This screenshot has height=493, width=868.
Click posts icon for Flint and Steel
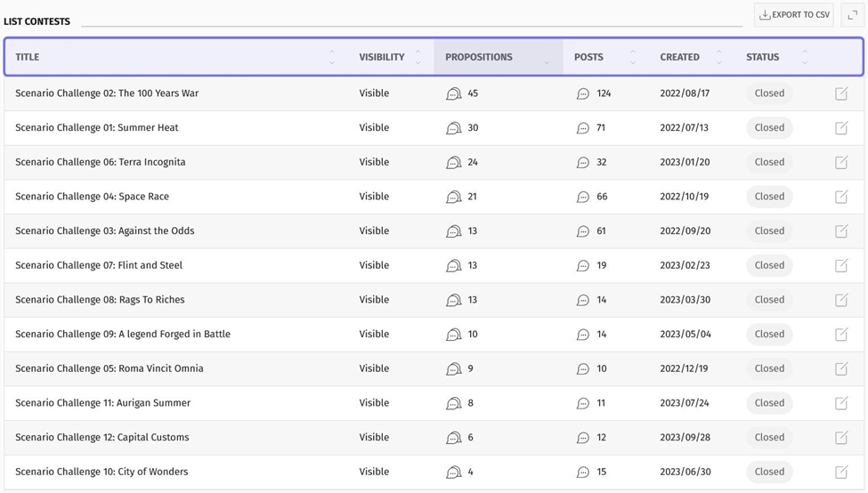(x=583, y=266)
